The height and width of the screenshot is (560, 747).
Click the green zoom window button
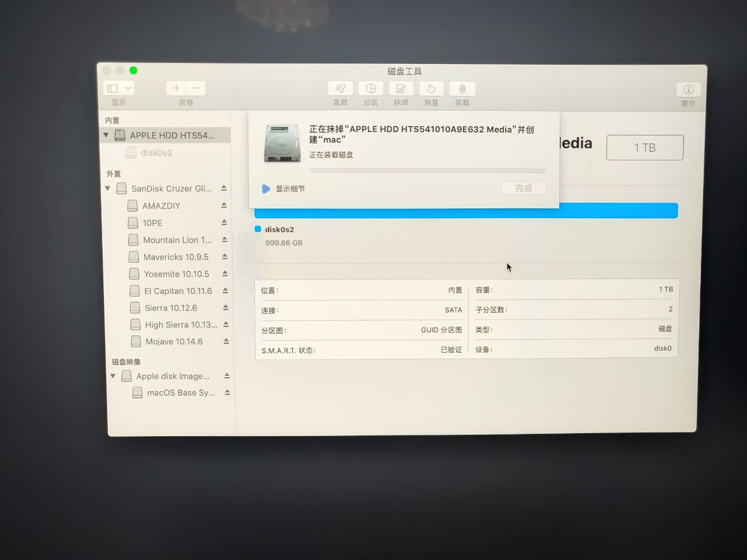[133, 71]
